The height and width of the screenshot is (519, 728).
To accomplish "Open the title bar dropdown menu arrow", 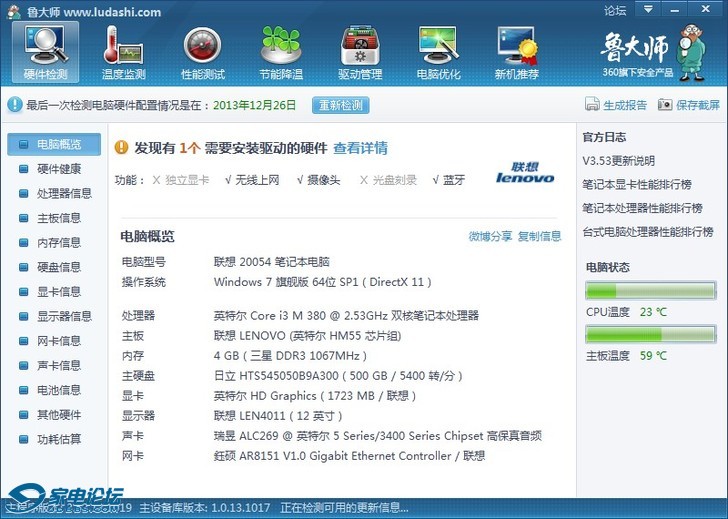I will pyautogui.click(x=648, y=11).
